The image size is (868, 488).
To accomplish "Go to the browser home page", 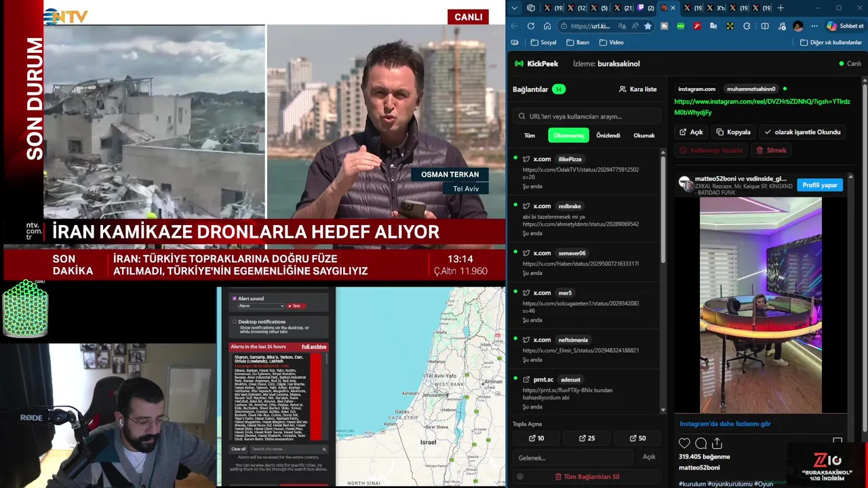I will click(547, 26).
